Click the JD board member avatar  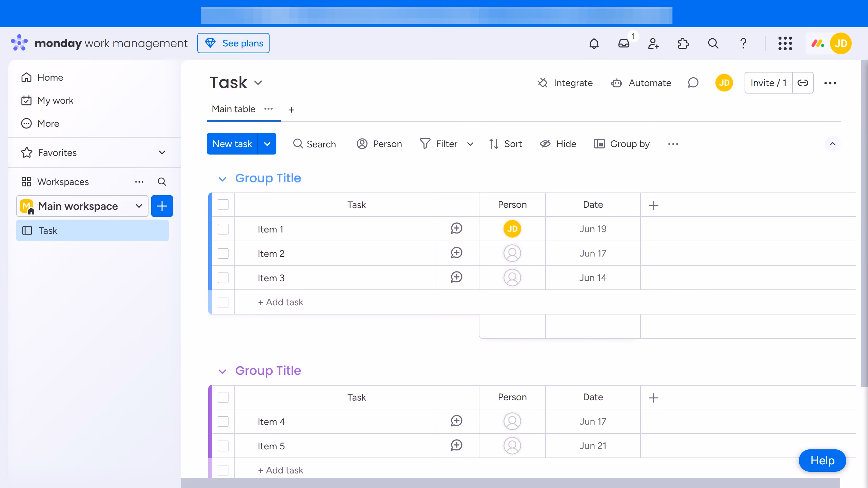coord(724,83)
